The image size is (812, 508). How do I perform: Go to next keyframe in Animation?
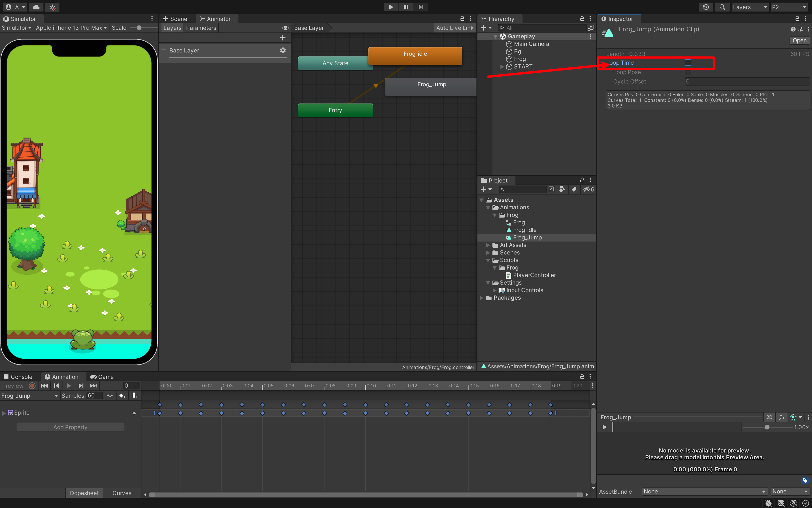81,386
